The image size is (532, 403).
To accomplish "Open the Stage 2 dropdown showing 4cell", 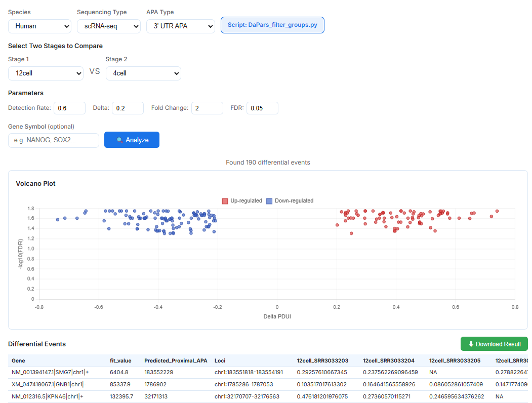I will (143, 73).
